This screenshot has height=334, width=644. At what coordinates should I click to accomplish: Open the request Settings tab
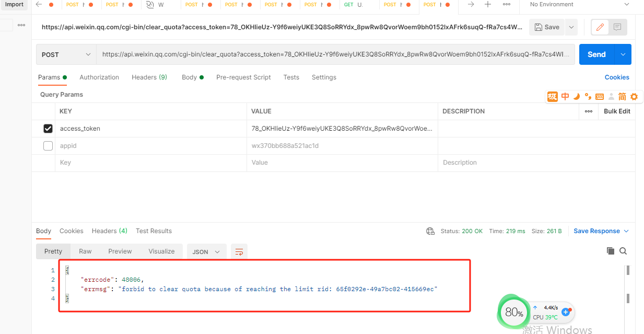point(324,77)
